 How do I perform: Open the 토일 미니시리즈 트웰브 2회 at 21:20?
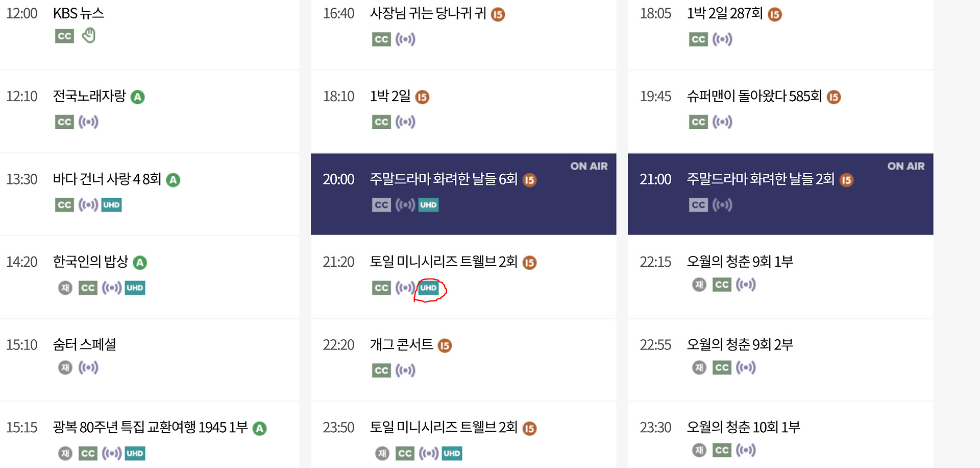pos(444,262)
